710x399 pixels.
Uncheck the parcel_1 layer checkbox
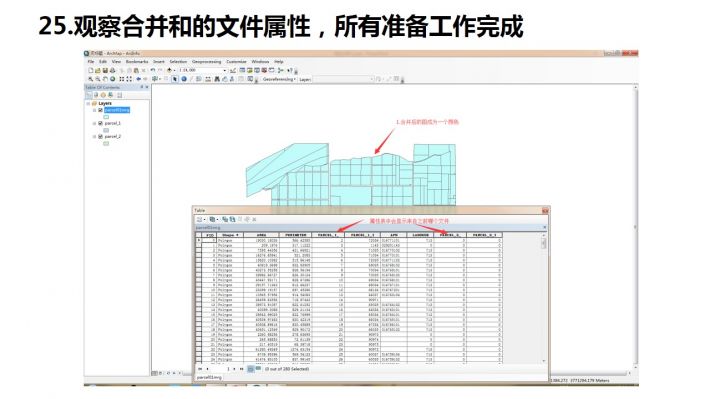[x=101, y=123]
